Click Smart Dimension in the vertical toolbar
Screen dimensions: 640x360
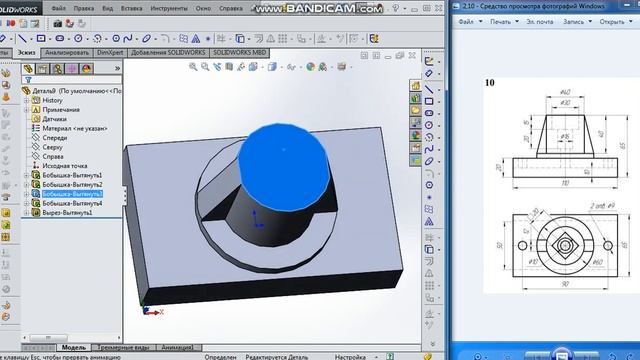click(x=429, y=73)
